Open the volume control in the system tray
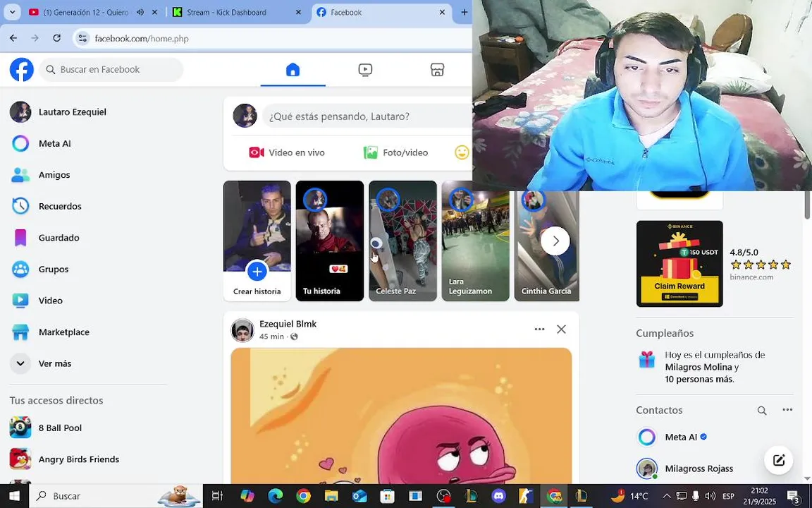The width and height of the screenshot is (812, 508). pos(710,496)
